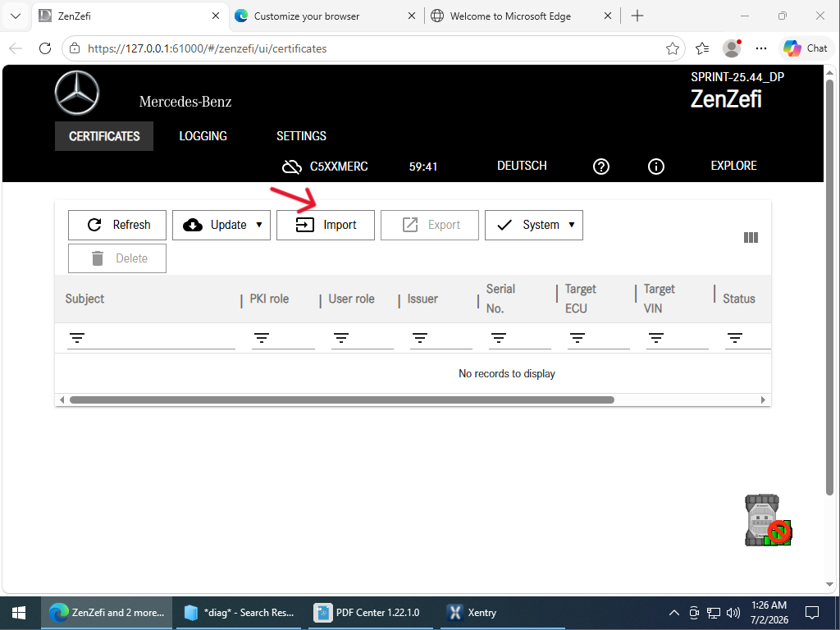Sort by PKI role column header
Image resolution: width=840 pixels, height=630 pixels.
[x=269, y=299]
